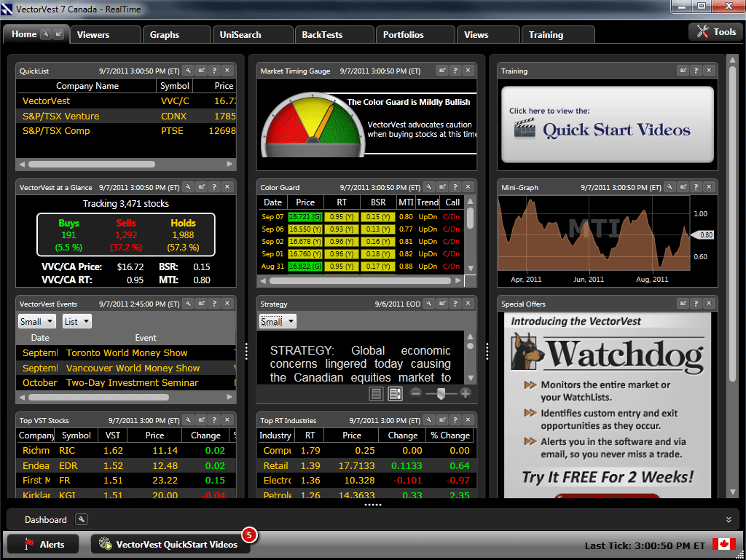Click the Color Guard horizontal scrollbar
Viewport: 746px width, 560px height.
point(360,280)
